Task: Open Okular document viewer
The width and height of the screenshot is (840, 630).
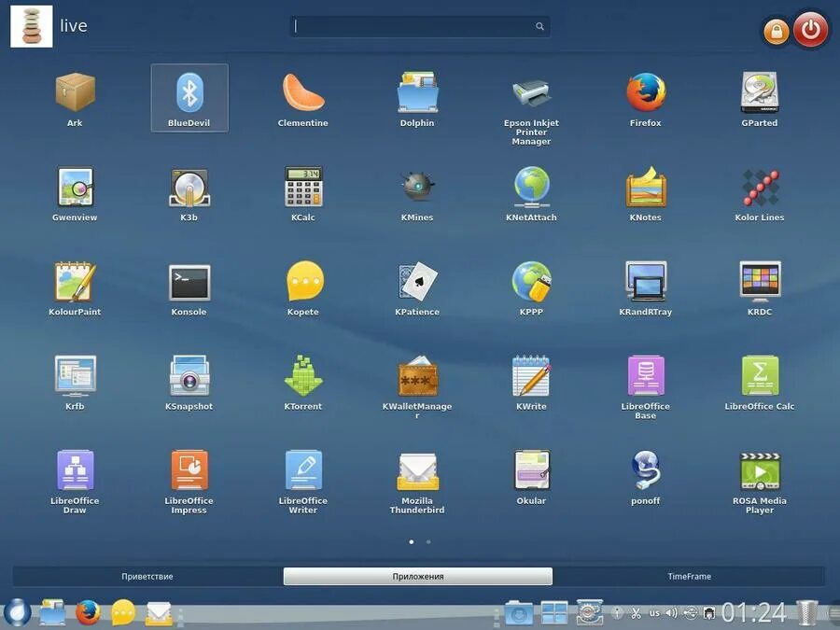Action: 531,477
